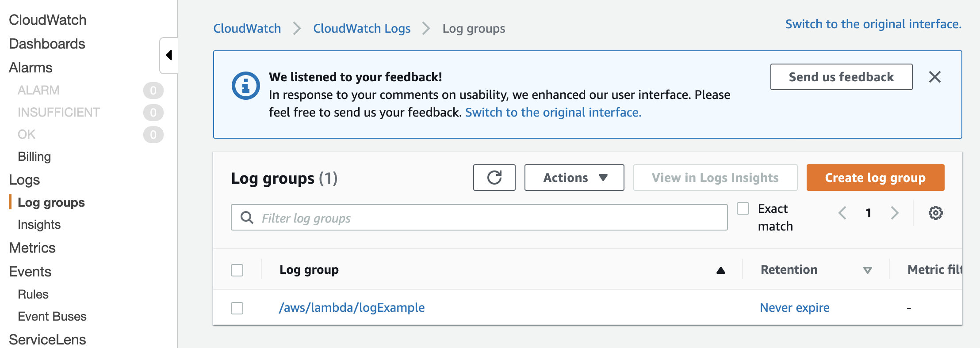Click the refresh log groups button
The height and width of the screenshot is (348, 980).
pyautogui.click(x=494, y=178)
